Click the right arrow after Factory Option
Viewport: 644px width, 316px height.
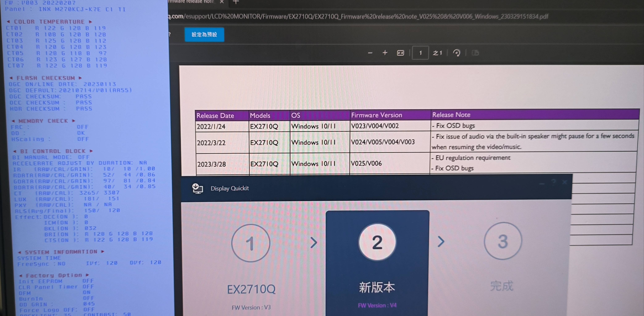87,275
